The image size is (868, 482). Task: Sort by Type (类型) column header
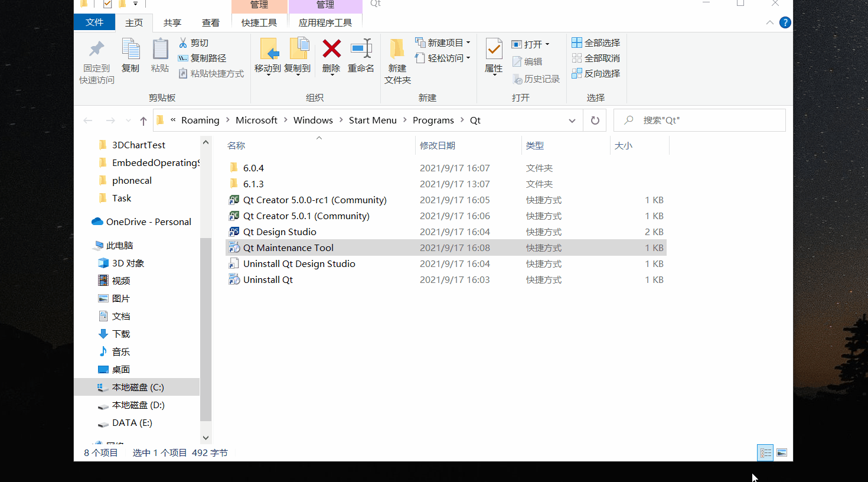pos(535,145)
